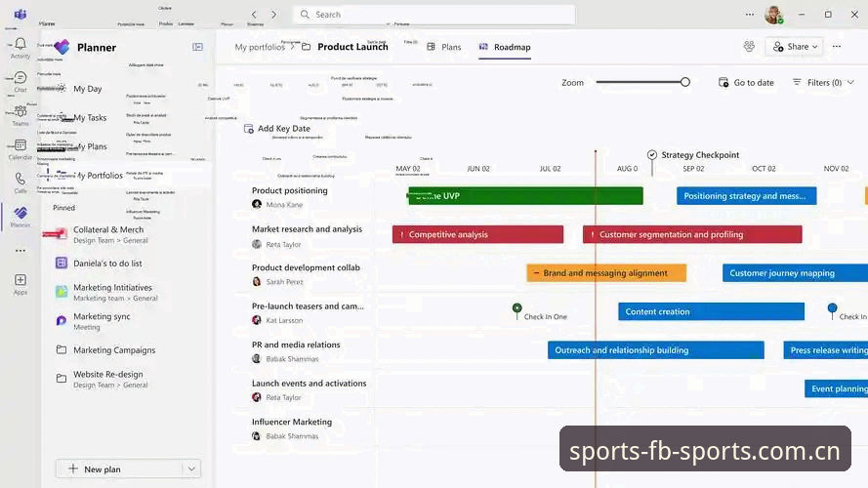The image size is (868, 488).
Task: Open the Check In One milestone
Action: pos(517,308)
